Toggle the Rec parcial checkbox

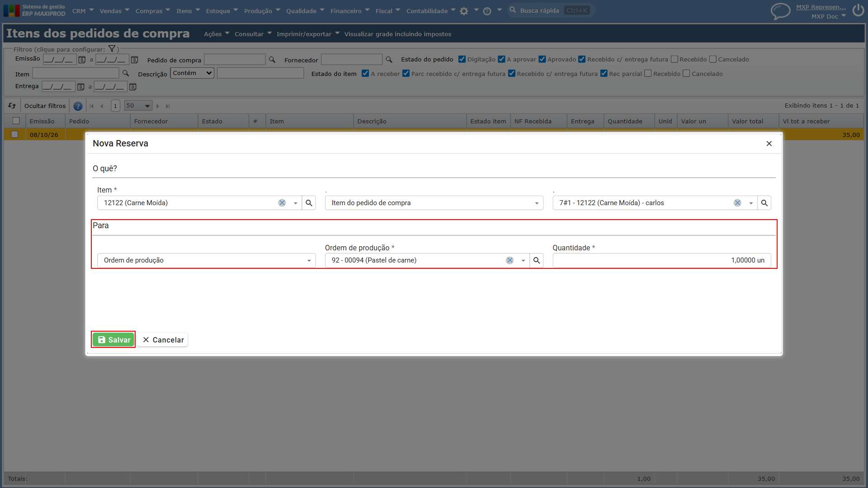(604, 74)
